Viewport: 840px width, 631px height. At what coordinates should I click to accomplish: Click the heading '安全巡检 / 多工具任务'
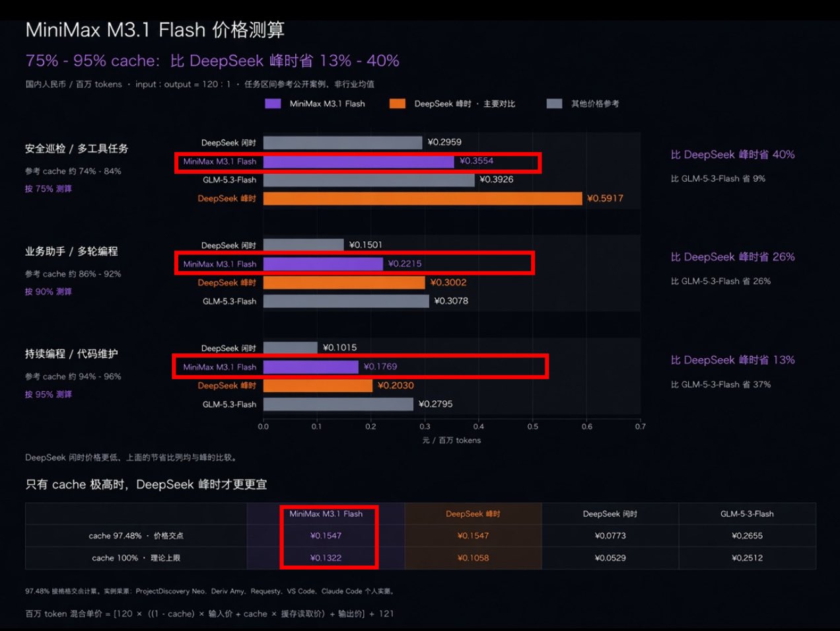77,149
